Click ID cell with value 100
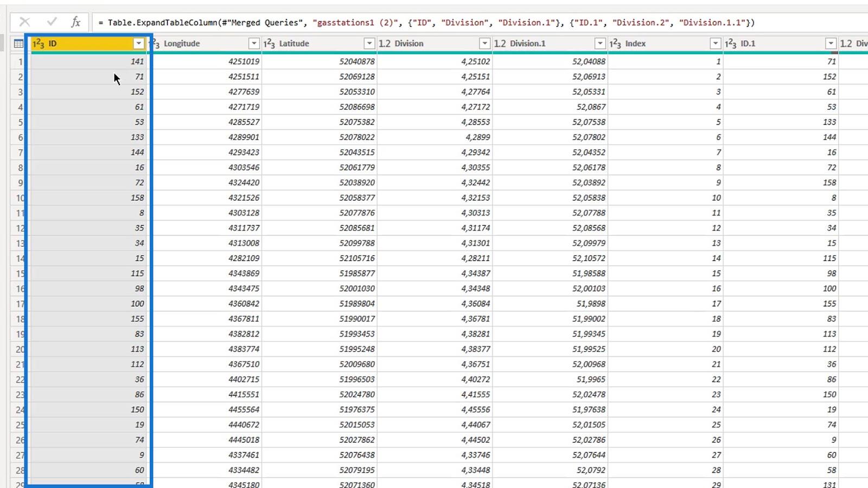 pyautogui.click(x=89, y=304)
